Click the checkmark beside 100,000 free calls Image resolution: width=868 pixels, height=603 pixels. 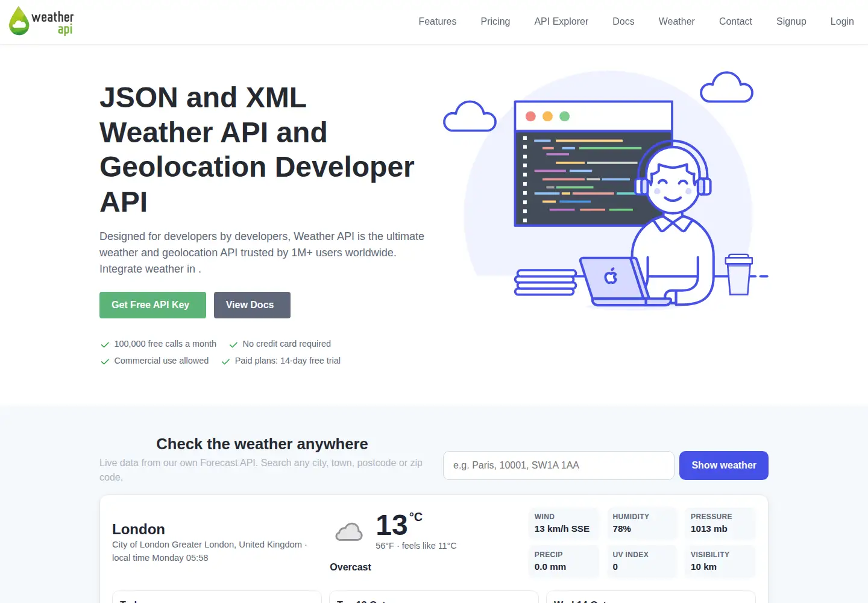[x=105, y=344]
